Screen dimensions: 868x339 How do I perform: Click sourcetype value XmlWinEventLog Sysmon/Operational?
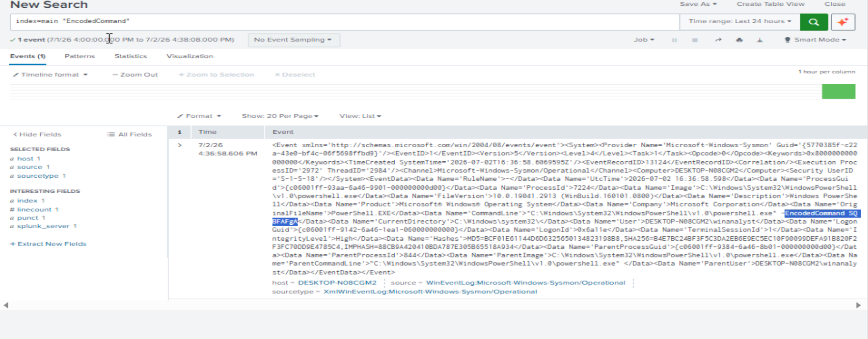click(x=430, y=292)
